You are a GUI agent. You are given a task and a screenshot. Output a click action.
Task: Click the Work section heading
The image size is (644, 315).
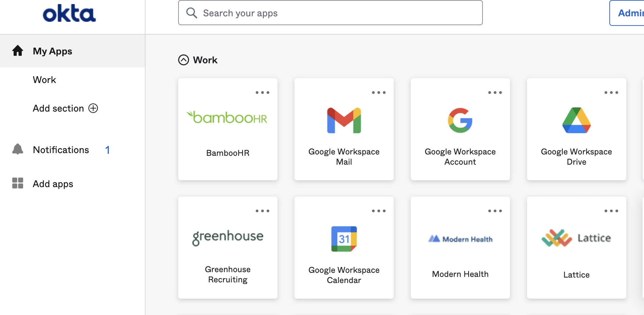pos(205,60)
